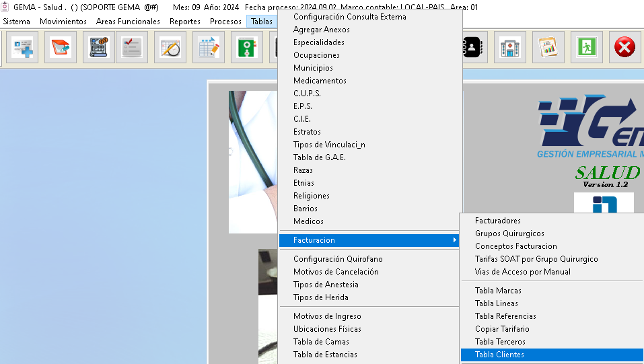
Task: Open the Sistema menu
Action: click(16, 22)
